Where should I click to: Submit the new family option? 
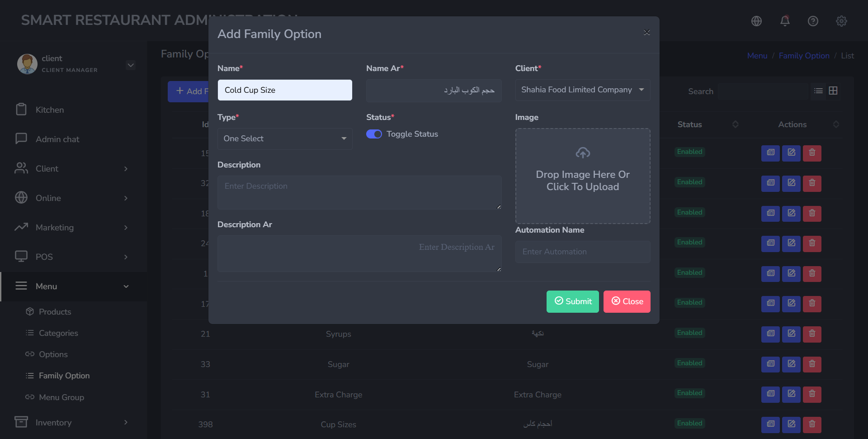(x=572, y=301)
